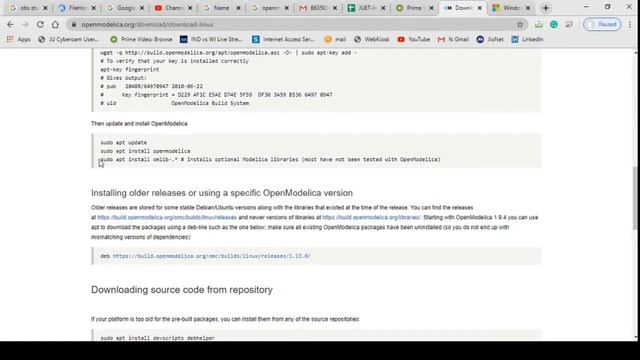The width and height of the screenshot is (640, 360).
Task: Click the scrollbar down arrow
Action: pyautogui.click(x=636, y=337)
